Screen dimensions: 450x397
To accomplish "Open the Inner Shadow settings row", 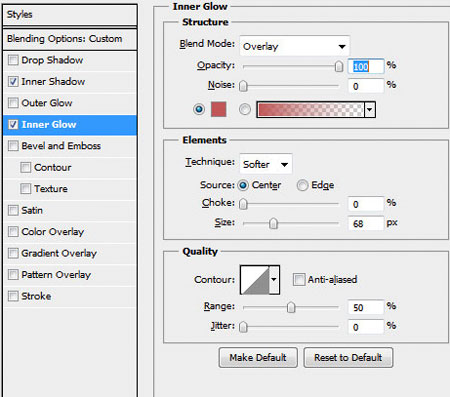I will click(70, 82).
